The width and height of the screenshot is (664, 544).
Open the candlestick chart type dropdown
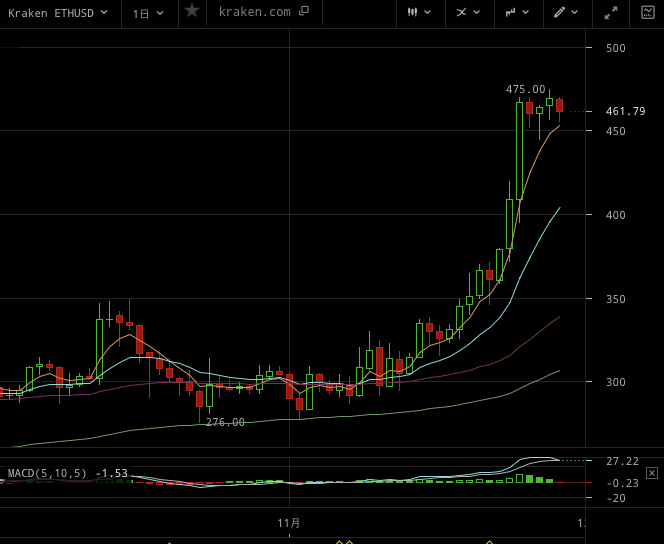click(x=420, y=12)
